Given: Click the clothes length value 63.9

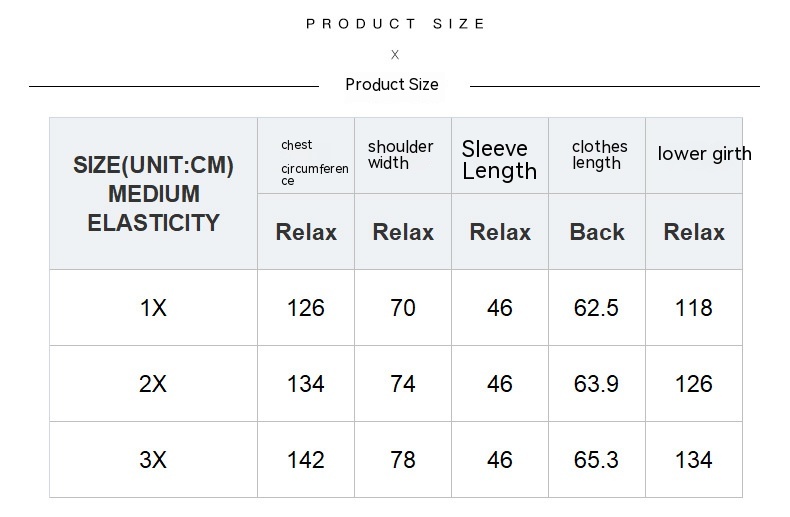Looking at the screenshot, I should [x=596, y=384].
